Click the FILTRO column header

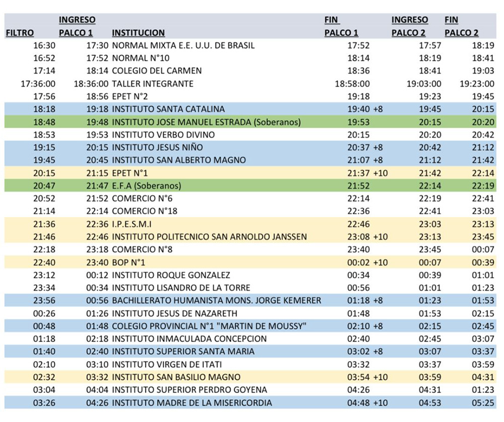(x=20, y=33)
